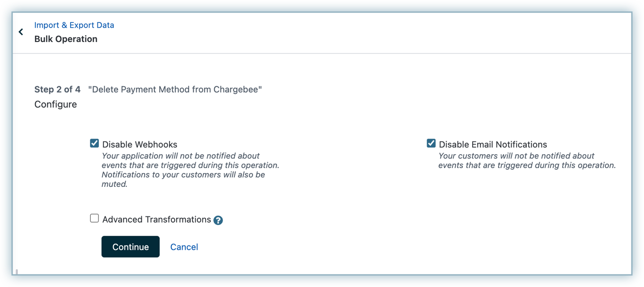
Task: Uncheck the Disable Email Notifications checkbox
Action: coord(431,143)
